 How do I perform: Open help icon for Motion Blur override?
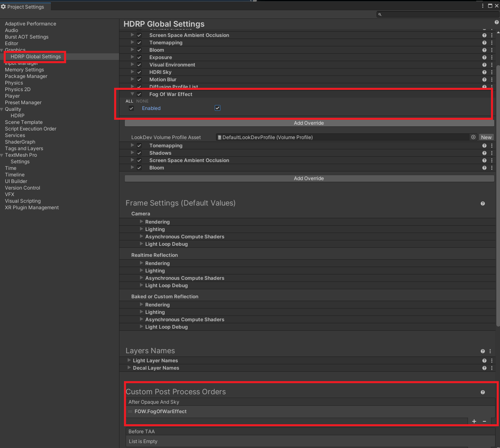click(484, 80)
